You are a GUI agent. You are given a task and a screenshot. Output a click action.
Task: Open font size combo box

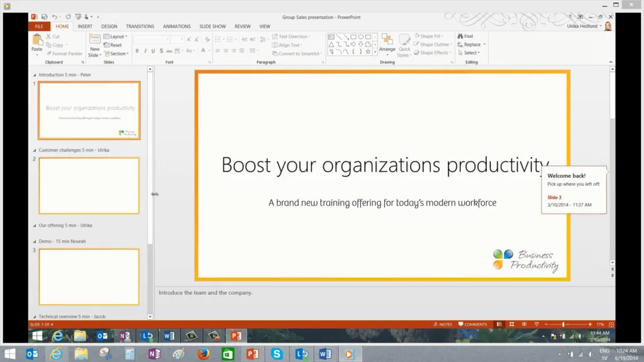click(177, 40)
